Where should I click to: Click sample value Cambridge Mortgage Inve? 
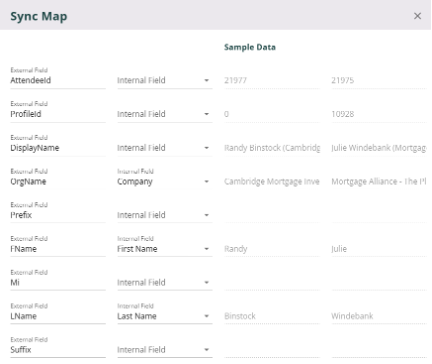pos(272,181)
